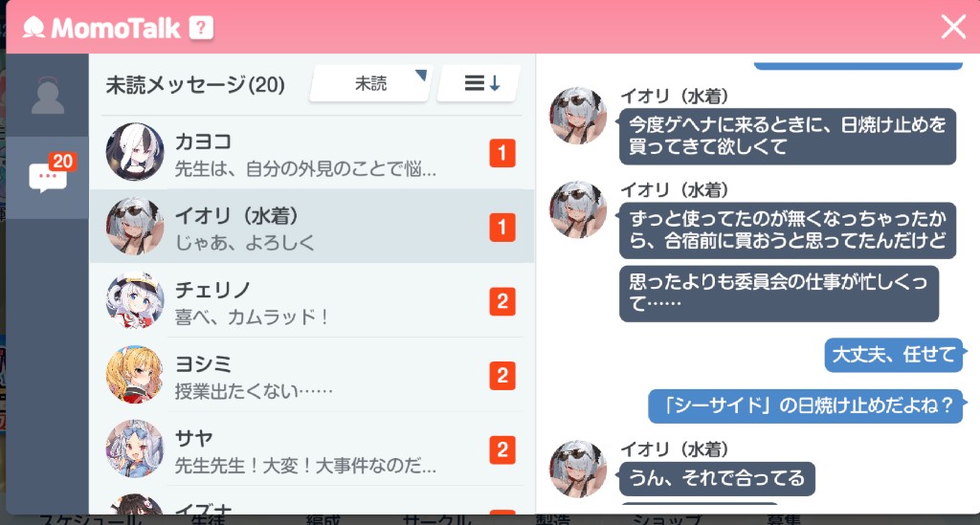The width and height of the screenshot is (980, 525).
Task: Select the student profile silhouette sidebar icon
Action: [x=48, y=96]
